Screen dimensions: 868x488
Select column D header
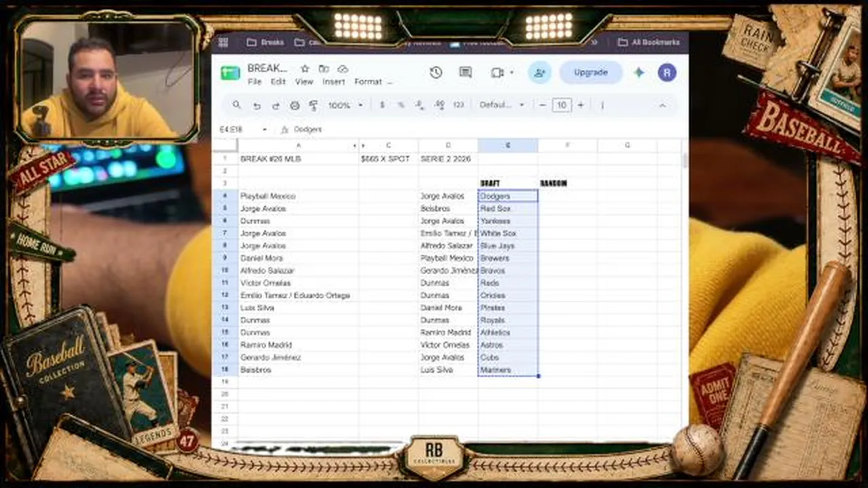(448, 146)
